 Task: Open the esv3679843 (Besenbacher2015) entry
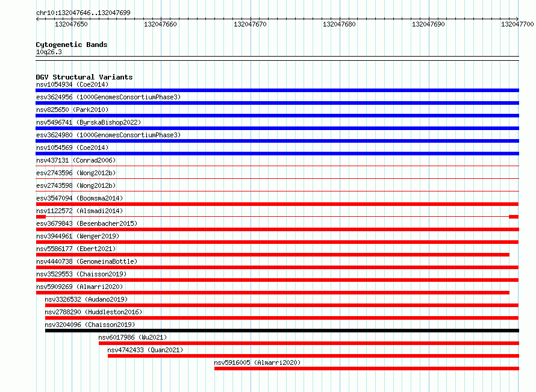pos(87,223)
